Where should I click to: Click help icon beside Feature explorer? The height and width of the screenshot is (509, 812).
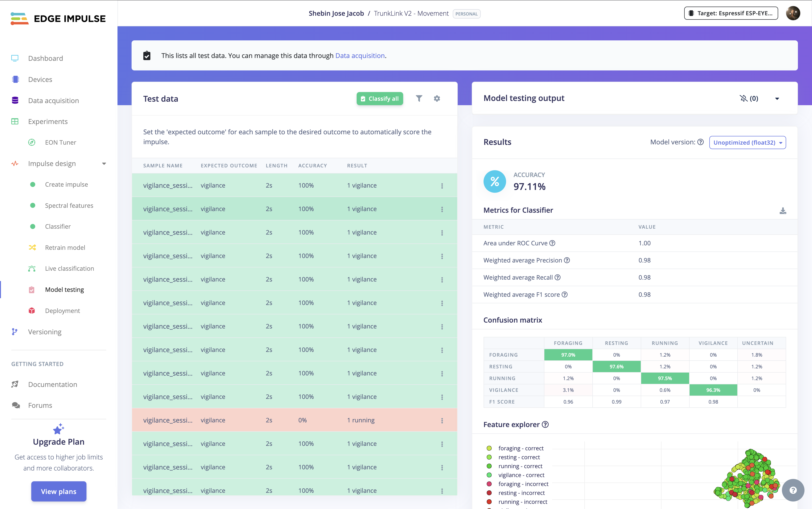click(545, 424)
